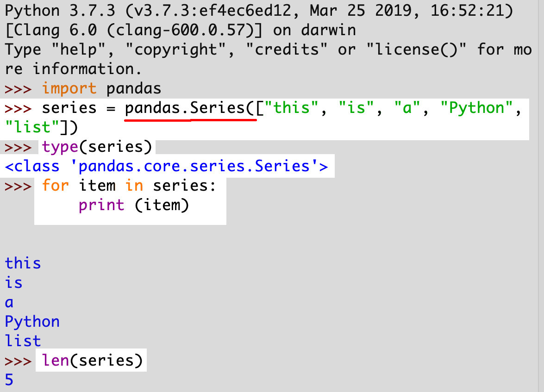Screen dimensions: 544x392
Task: Click the output line 'Python'
Action: coord(32,322)
